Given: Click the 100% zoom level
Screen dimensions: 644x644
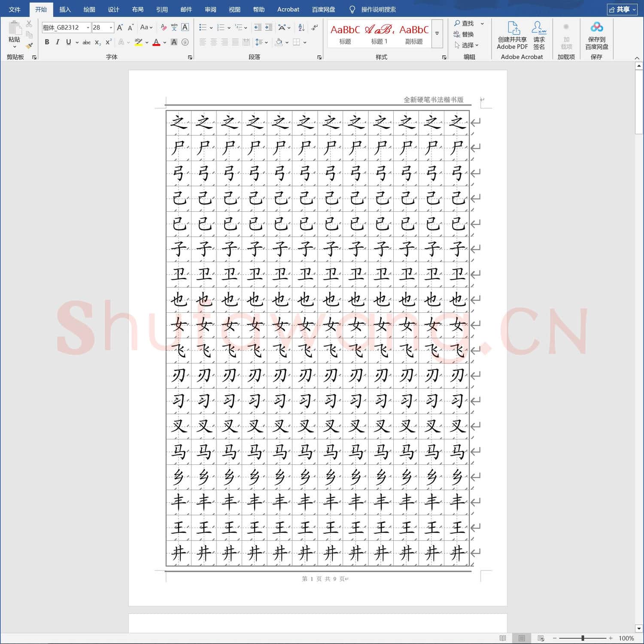Looking at the screenshot, I should point(626,638).
